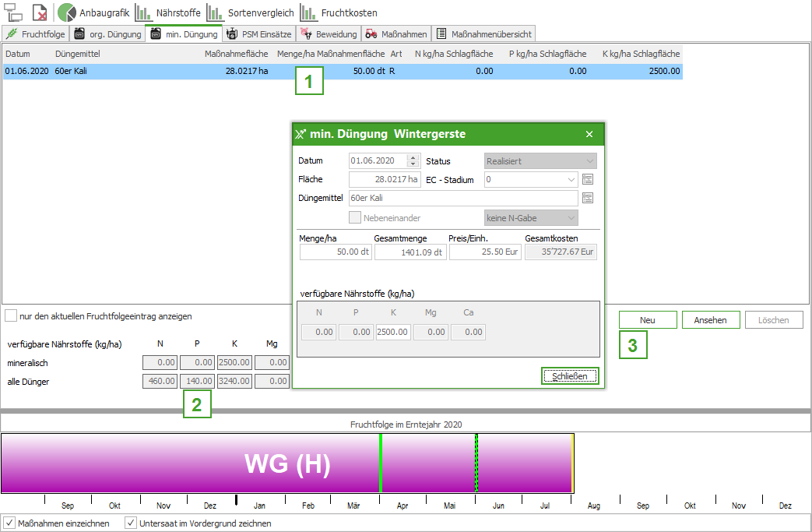Switch to the Maßnahmenübersicht tab
The width and height of the screenshot is (812, 532).
click(x=483, y=34)
